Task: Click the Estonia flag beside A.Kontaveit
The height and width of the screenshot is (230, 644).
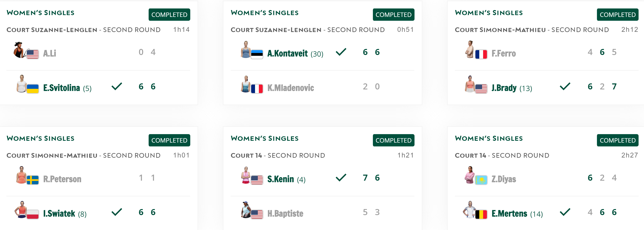Action: (257, 54)
